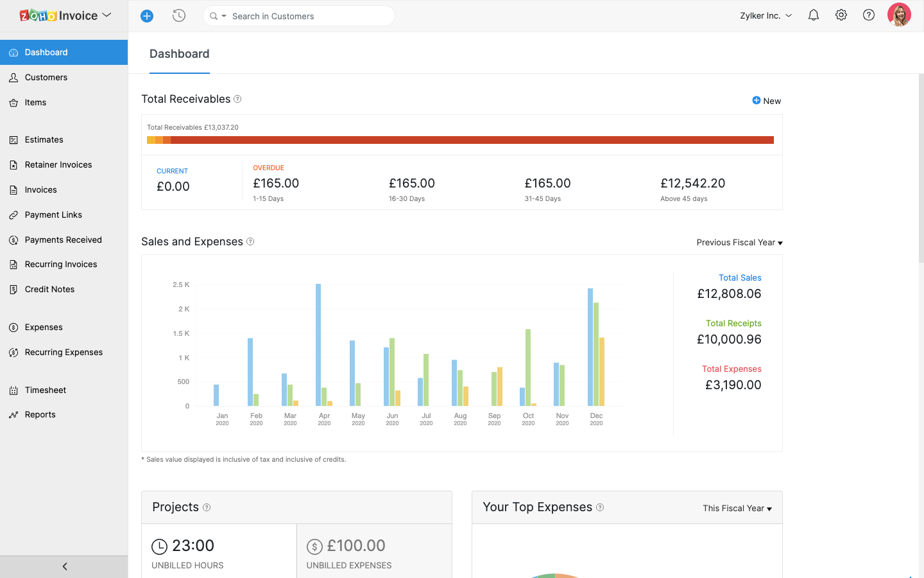Open the This Fiscal Year dropdown
This screenshot has width=924, height=578.
coord(736,508)
